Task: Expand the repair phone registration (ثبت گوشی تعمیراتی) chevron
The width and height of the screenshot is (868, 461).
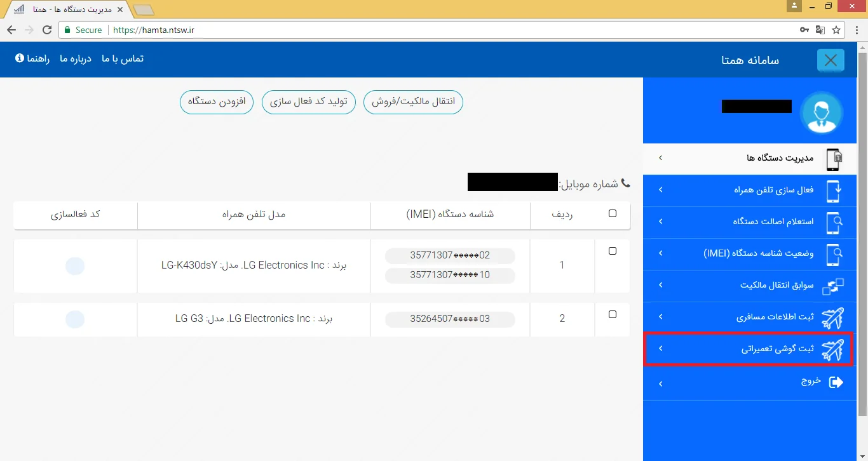Action: click(661, 349)
